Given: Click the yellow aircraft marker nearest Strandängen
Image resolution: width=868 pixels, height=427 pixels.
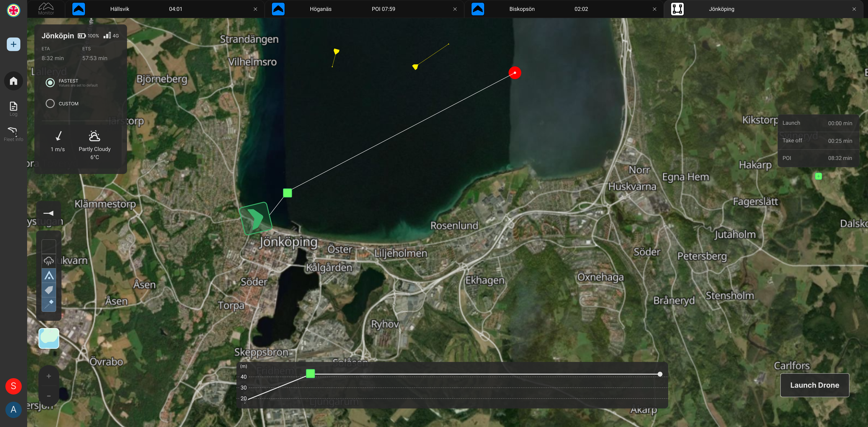Looking at the screenshot, I should [336, 52].
